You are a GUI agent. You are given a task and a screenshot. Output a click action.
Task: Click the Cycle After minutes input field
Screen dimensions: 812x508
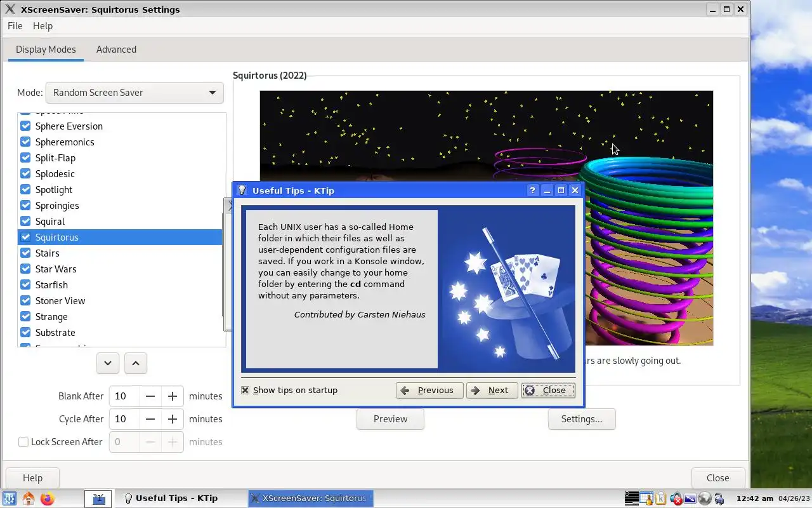click(124, 419)
